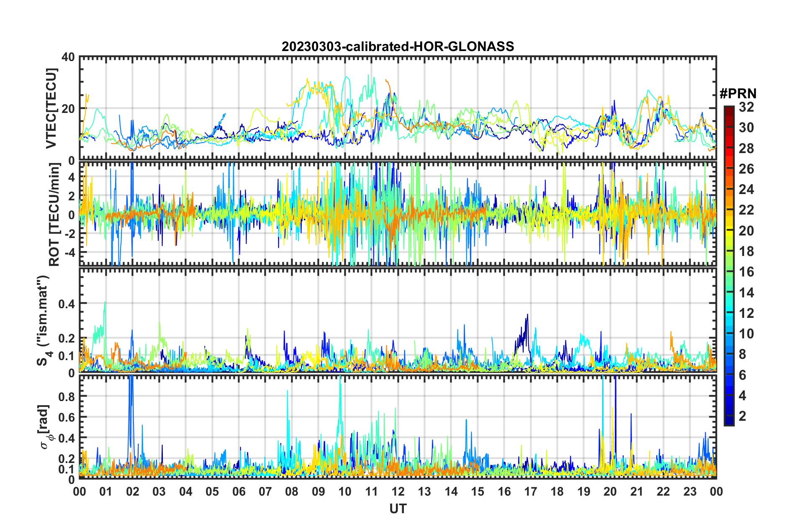Click inside the S4 scintillation panel
Viewport: 796px width, 532px height.
[398, 320]
